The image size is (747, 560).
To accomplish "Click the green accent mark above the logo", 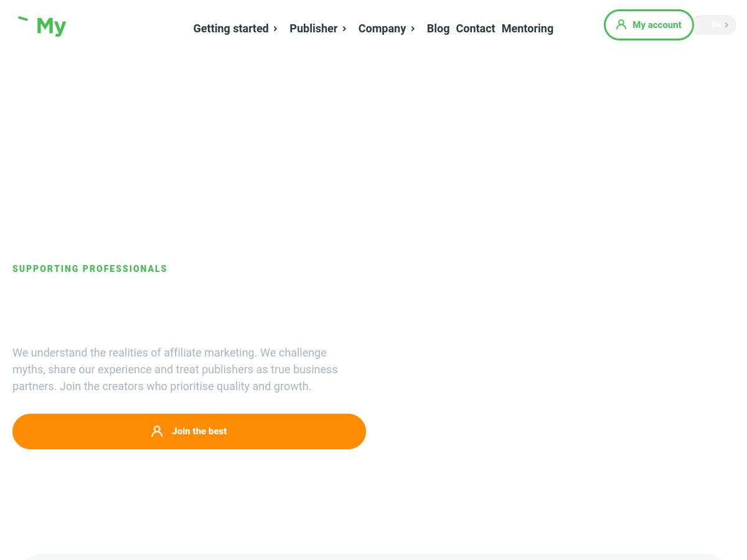I will click(24, 18).
